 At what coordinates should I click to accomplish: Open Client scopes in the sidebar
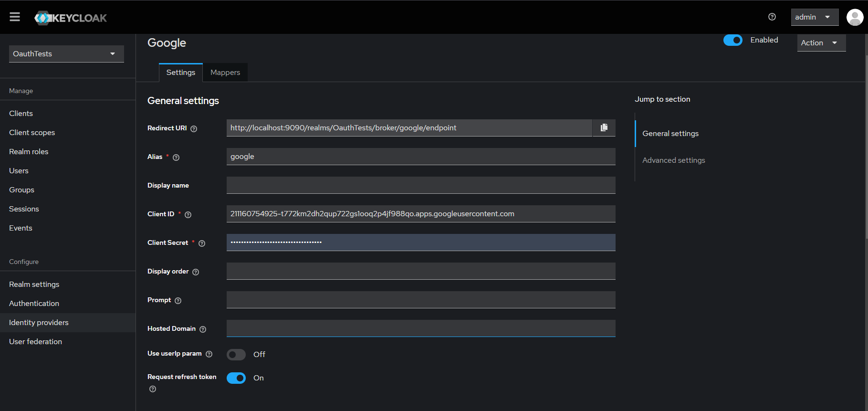pyautogui.click(x=68, y=133)
